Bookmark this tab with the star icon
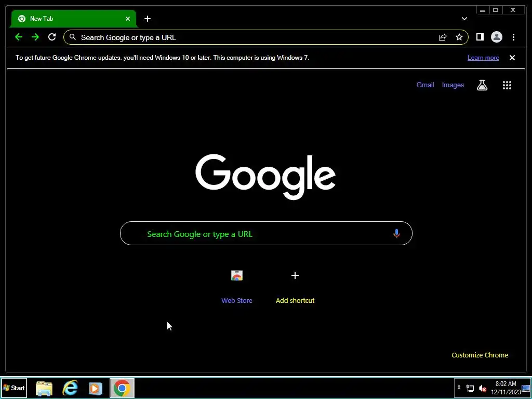The image size is (532, 399). (459, 37)
